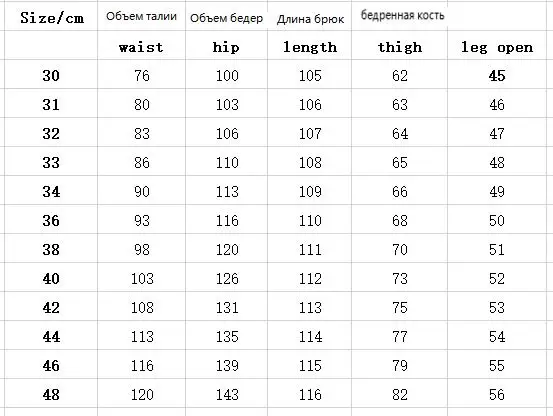Select waist value 120 cell
The width and height of the screenshot is (553, 416).
click(x=141, y=393)
